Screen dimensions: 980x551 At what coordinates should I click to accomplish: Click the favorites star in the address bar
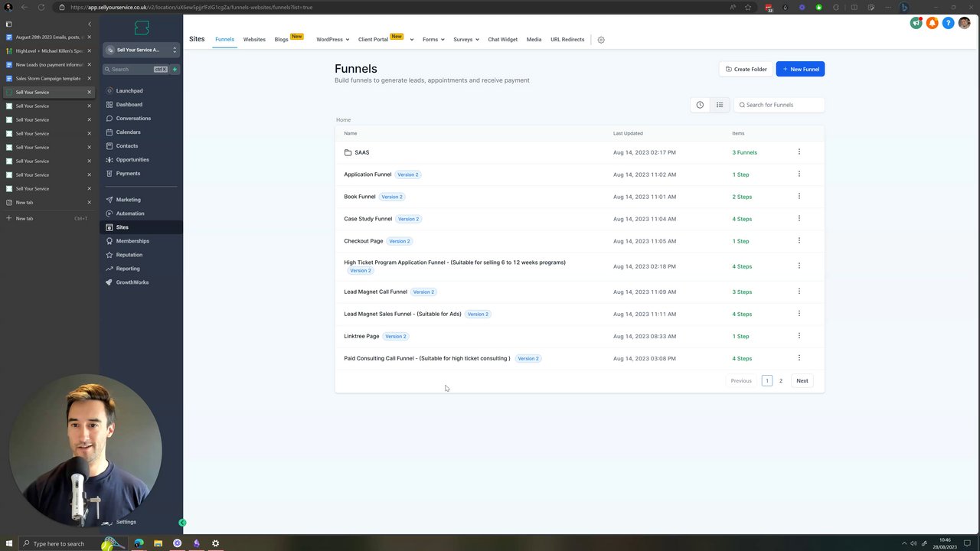(746, 7)
